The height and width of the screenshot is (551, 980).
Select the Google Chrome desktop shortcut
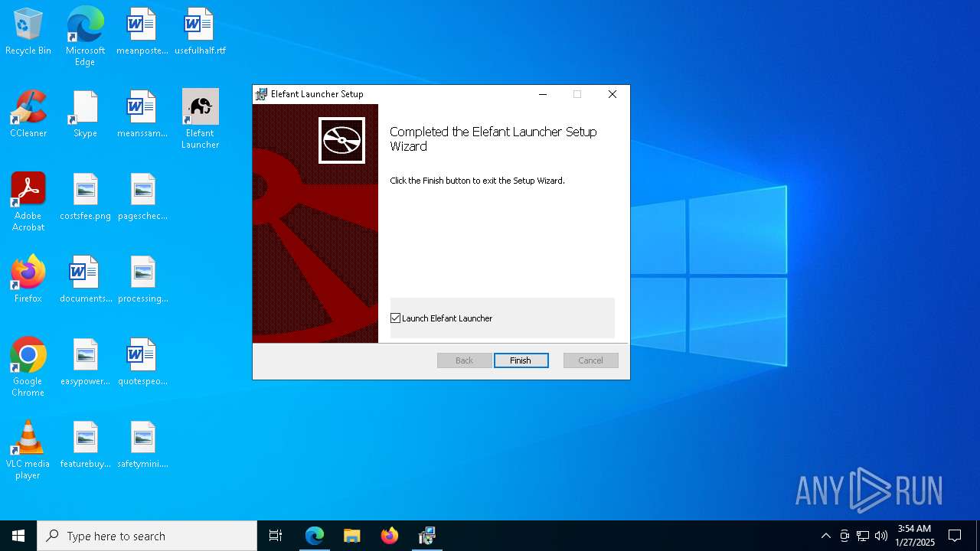(x=28, y=367)
